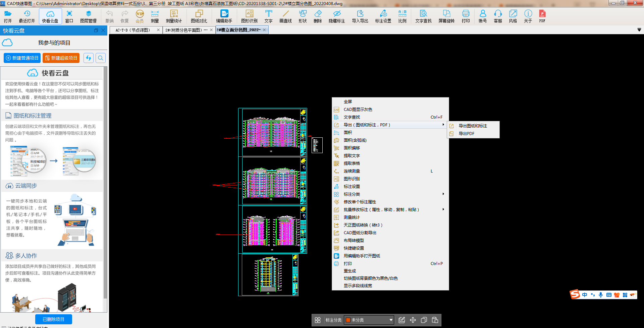Click the cloud drive panel scrollbar
The height and width of the screenshot is (328, 644).
[x=105, y=183]
